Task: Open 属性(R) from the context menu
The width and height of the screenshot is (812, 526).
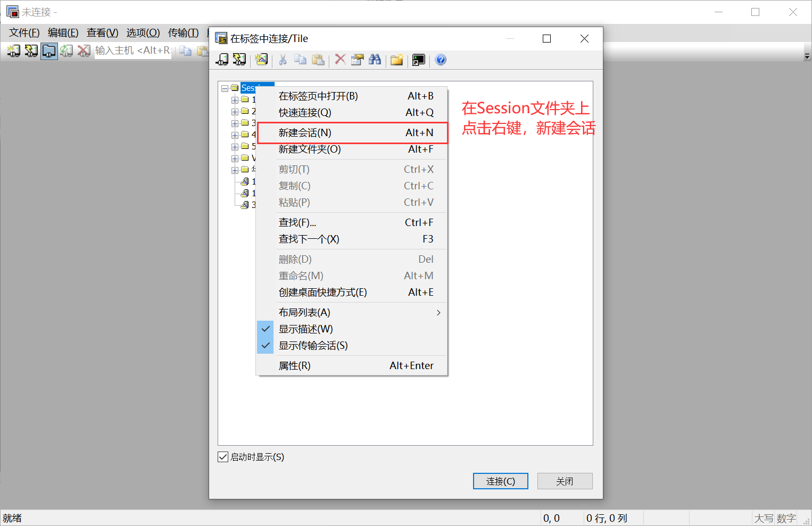Action: coord(352,366)
